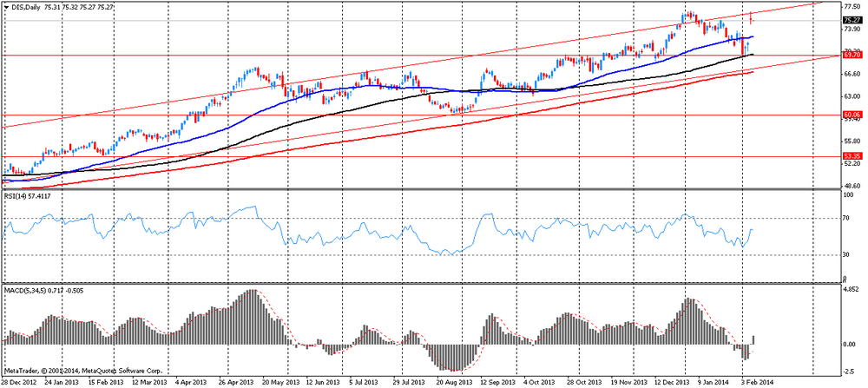Click the 4.852 value on MACD scale

point(851,289)
